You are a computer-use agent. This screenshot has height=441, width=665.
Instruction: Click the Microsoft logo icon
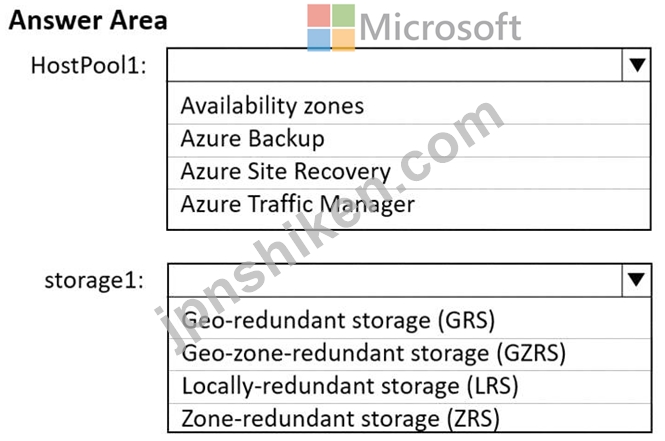[331, 28]
